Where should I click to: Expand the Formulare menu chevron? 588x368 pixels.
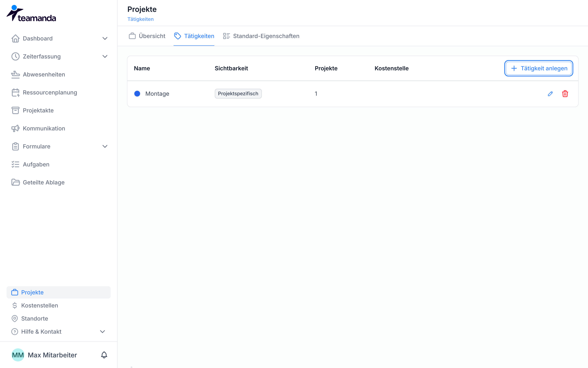point(105,147)
